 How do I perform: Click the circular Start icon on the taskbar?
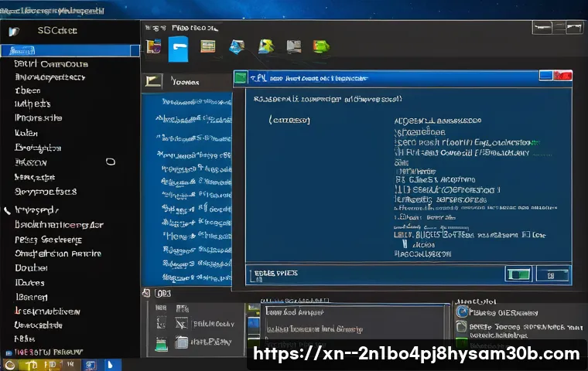pyautogui.click(x=10, y=365)
